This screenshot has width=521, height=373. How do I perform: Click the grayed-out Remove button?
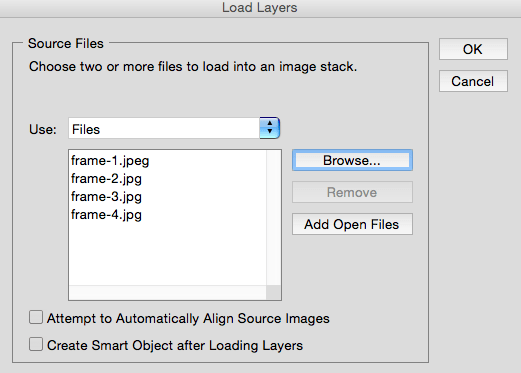pos(352,192)
